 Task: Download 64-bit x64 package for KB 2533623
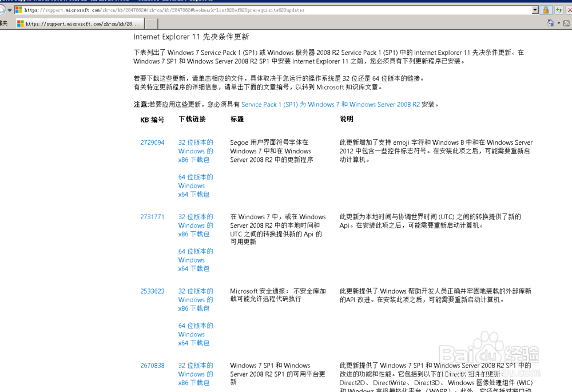195,334
